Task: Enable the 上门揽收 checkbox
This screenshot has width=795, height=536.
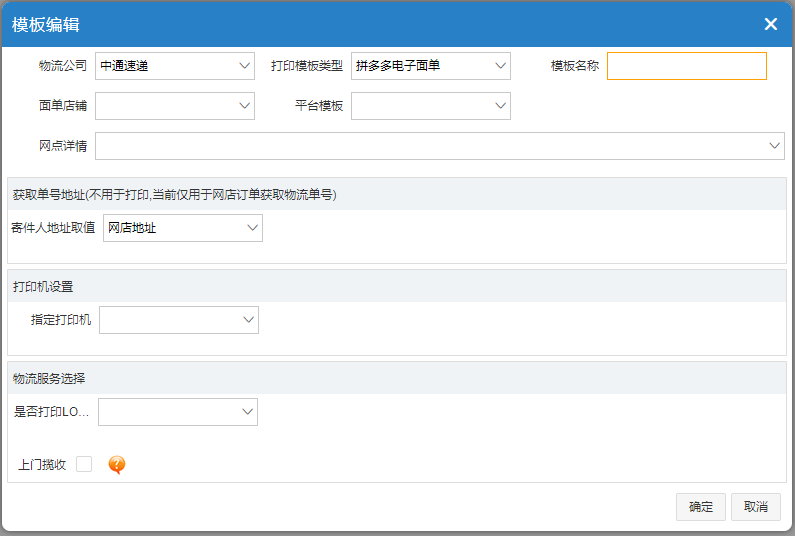Action: coord(84,464)
